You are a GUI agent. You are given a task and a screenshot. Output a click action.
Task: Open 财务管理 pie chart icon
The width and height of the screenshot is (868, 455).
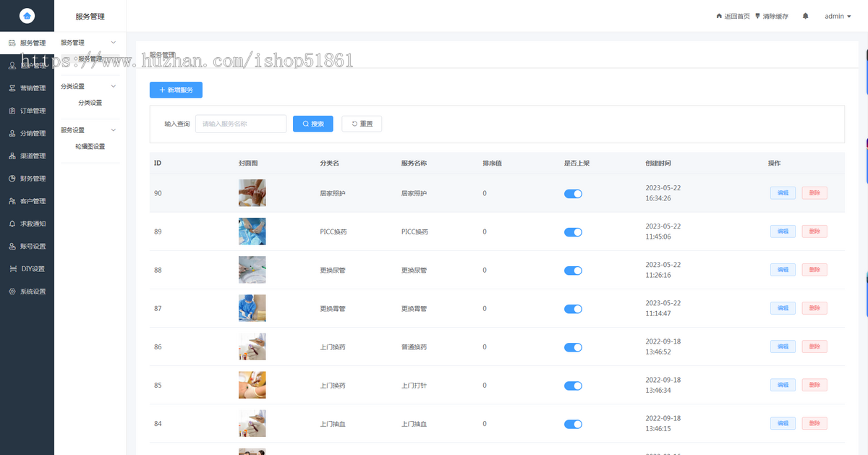12,178
